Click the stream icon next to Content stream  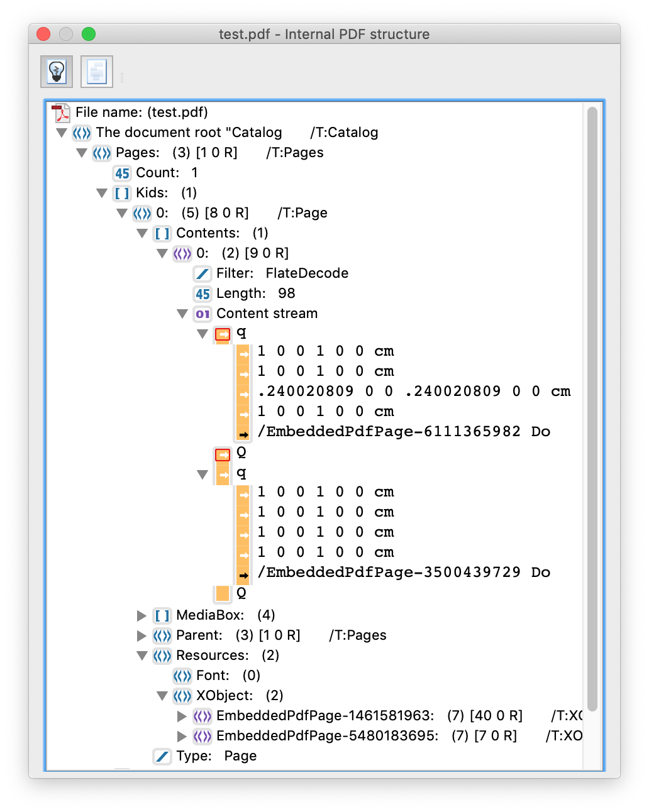pos(201,314)
